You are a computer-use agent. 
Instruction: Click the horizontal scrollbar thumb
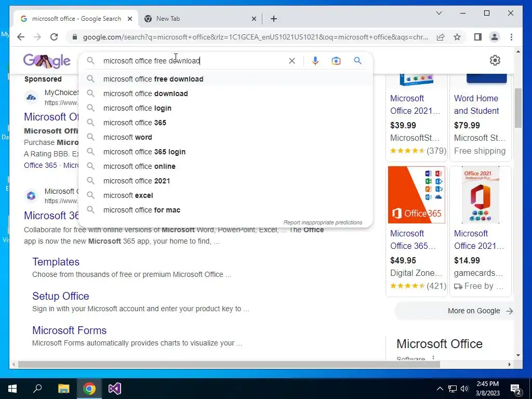pyautogui.click(x=229, y=364)
